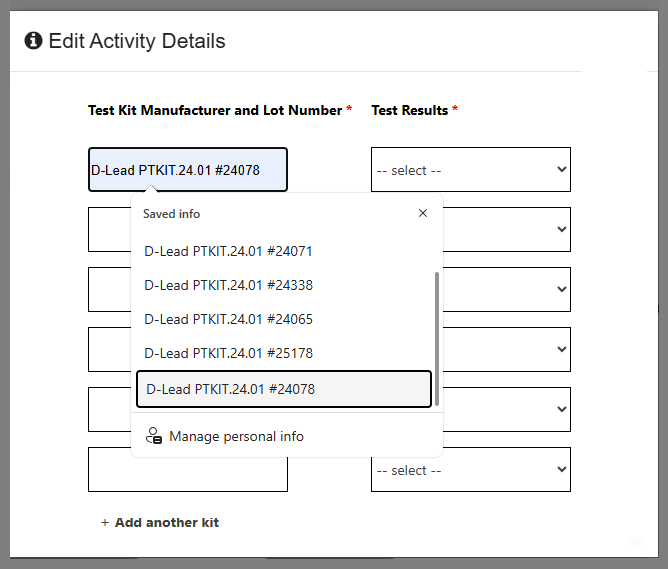The image size is (668, 569).
Task: Click the first test kit lot number field
Action: click(x=188, y=170)
